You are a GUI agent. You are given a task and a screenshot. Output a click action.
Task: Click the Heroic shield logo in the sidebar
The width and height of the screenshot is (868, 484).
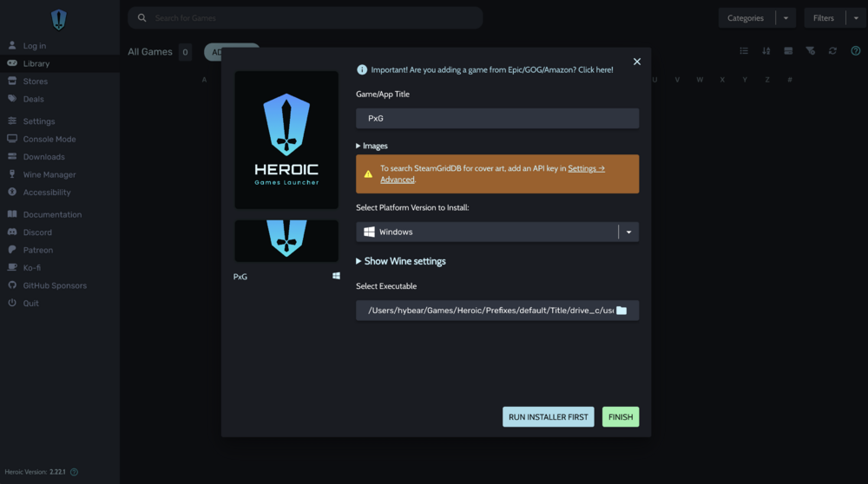click(x=59, y=20)
